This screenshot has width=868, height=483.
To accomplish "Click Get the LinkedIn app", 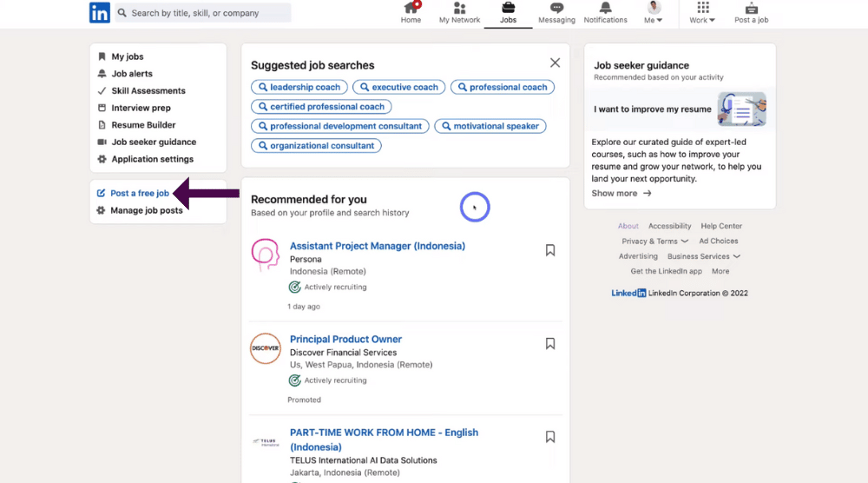I will (x=666, y=271).
